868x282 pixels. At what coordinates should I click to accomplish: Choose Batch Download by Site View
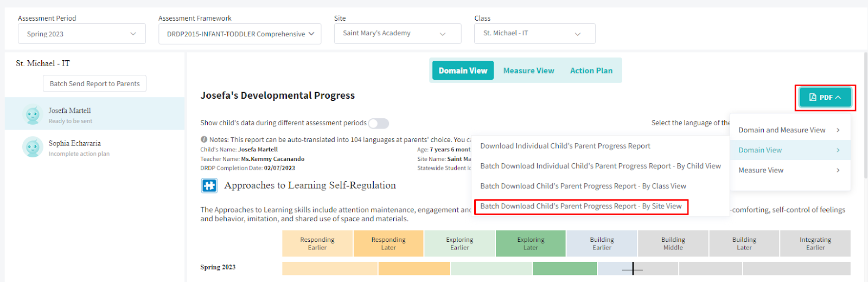pos(581,206)
